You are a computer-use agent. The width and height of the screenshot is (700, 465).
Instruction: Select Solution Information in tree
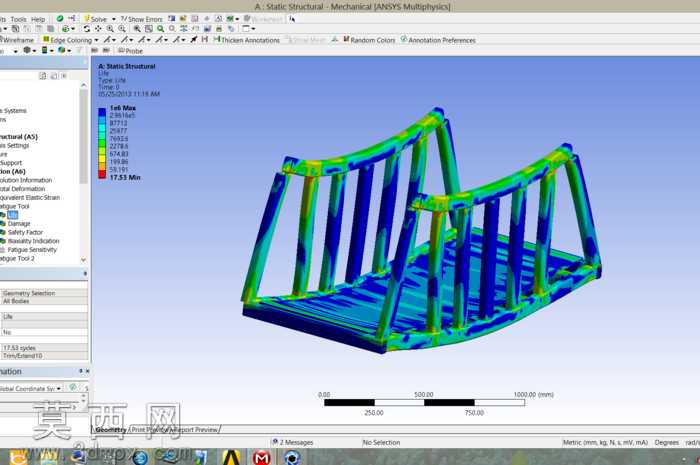tap(26, 180)
